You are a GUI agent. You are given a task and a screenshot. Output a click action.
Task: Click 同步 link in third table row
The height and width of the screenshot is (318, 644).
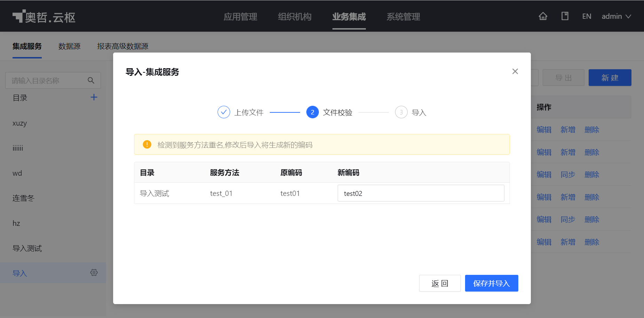(x=568, y=175)
